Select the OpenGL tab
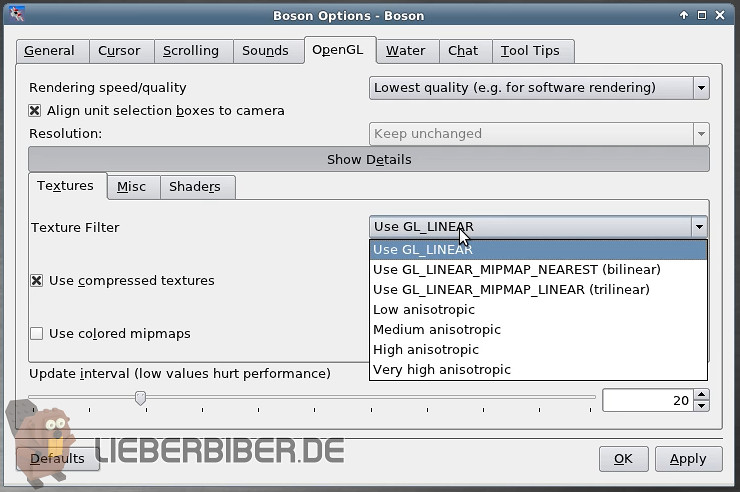 340,50
